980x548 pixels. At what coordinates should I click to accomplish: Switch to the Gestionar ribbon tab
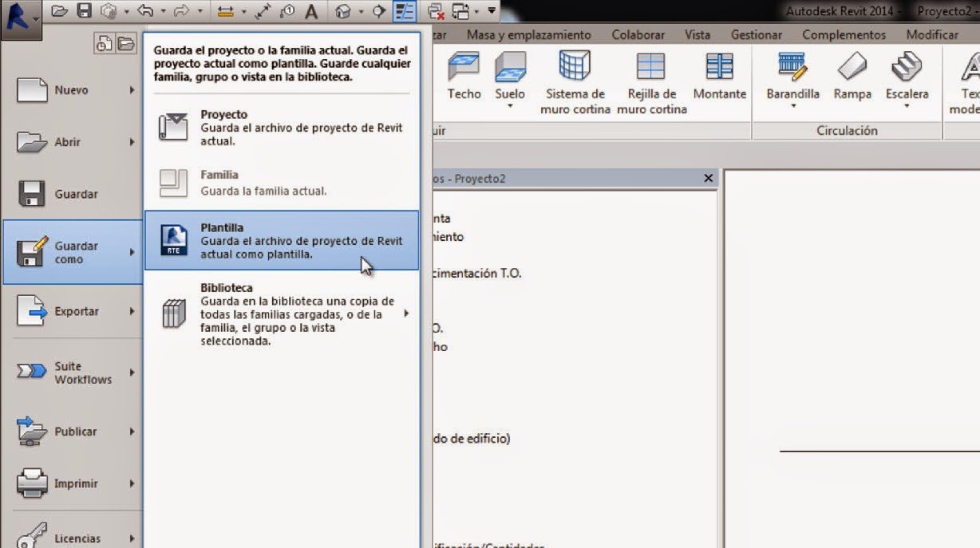click(x=757, y=34)
